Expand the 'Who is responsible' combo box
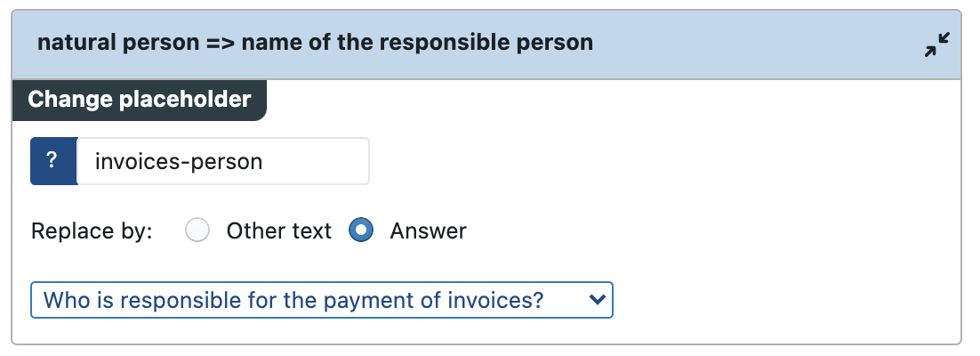Viewport: 980px width, 356px height. (322, 300)
